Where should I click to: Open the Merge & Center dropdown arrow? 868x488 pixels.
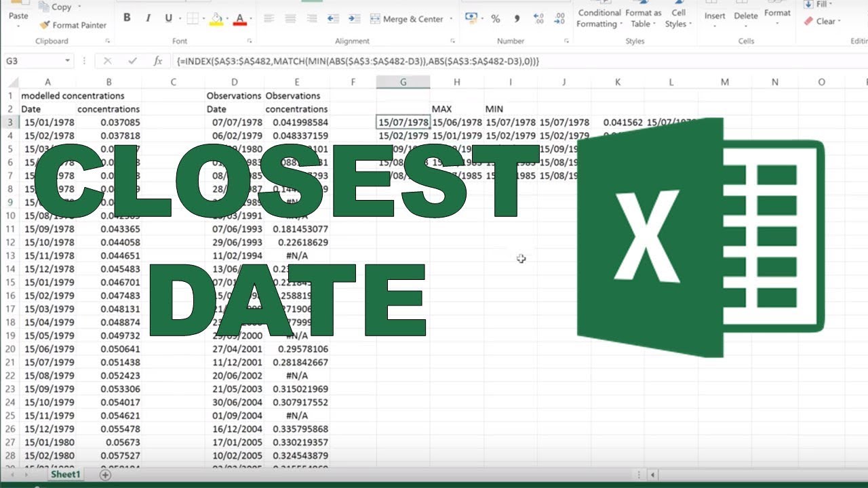[x=450, y=19]
